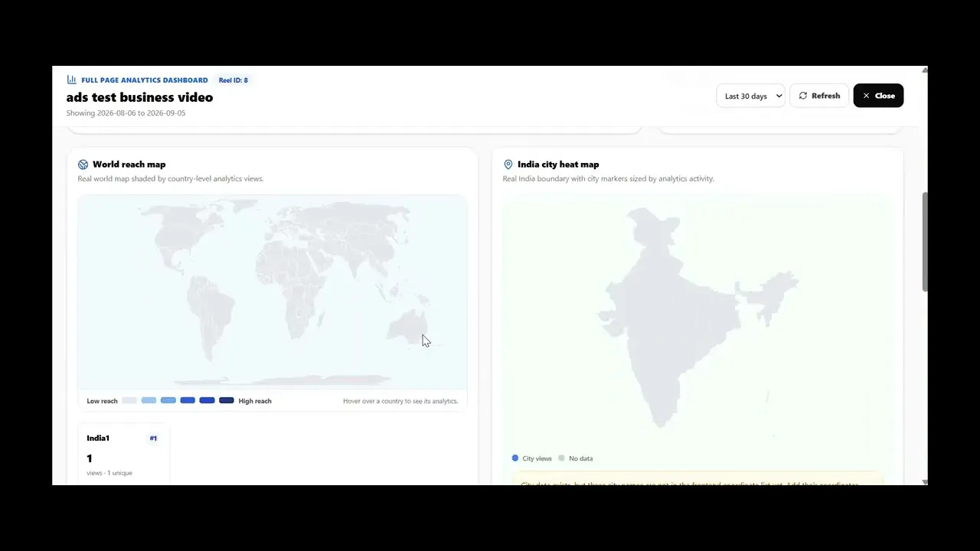Click the bar chart analytics dashboard icon
The height and width of the screenshot is (551, 980).
tap(72, 80)
